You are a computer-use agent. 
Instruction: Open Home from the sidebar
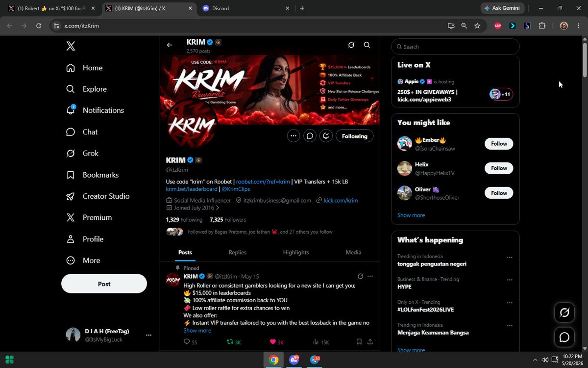[84, 68]
